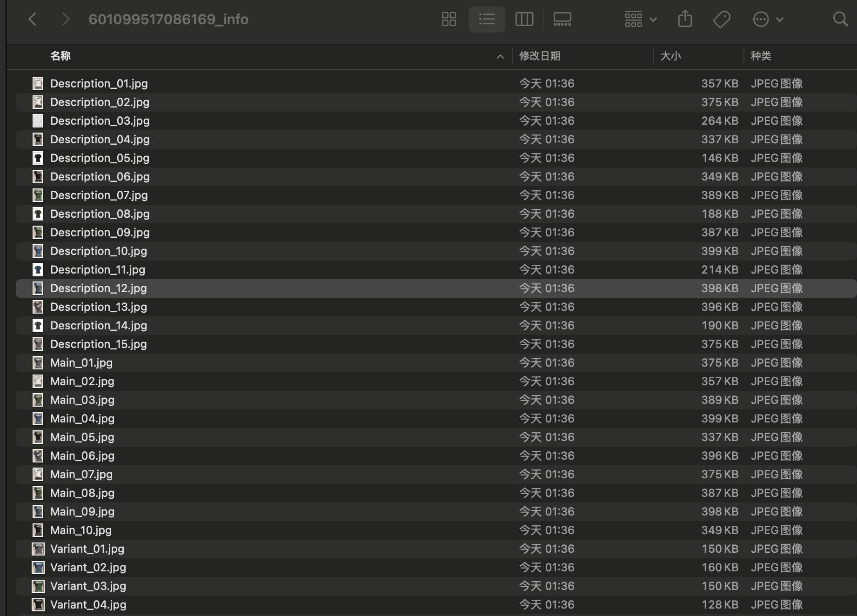Screen dimensions: 857x616
Task: Select the file Main_05.jpg
Action: (x=436, y=437)
